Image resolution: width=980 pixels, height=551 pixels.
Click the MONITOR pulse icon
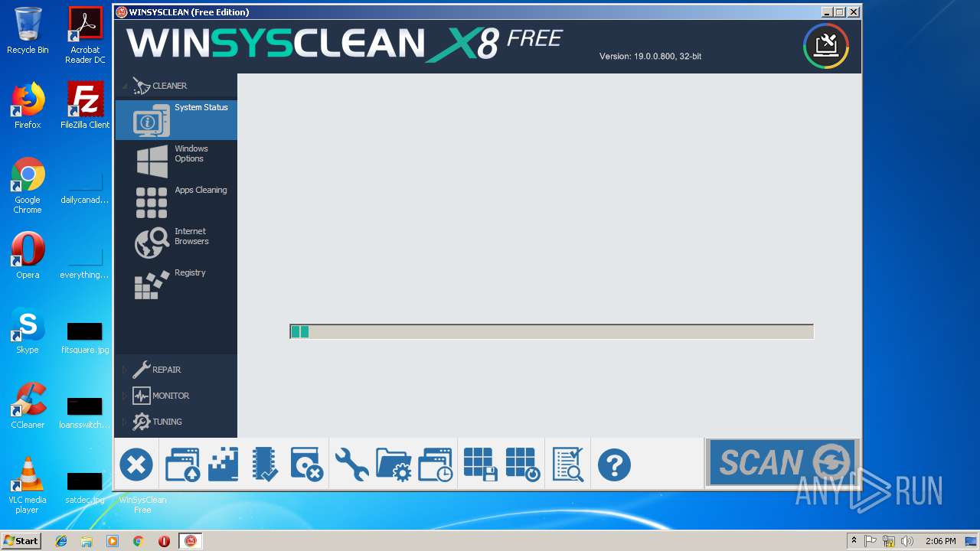[141, 396]
